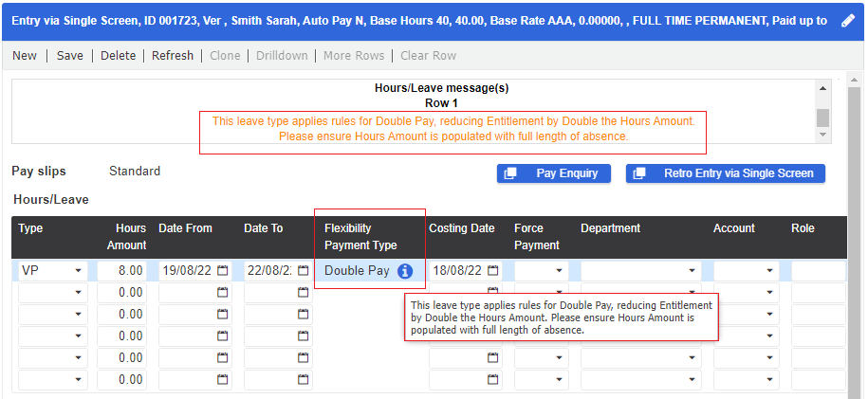Open the Date From calendar icon in second row
868x399 pixels.
click(x=223, y=292)
